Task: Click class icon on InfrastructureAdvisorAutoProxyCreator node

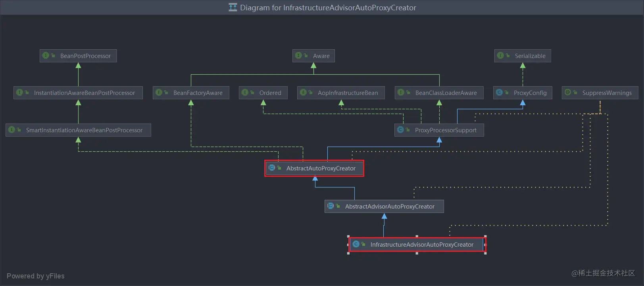Action: click(x=356, y=244)
